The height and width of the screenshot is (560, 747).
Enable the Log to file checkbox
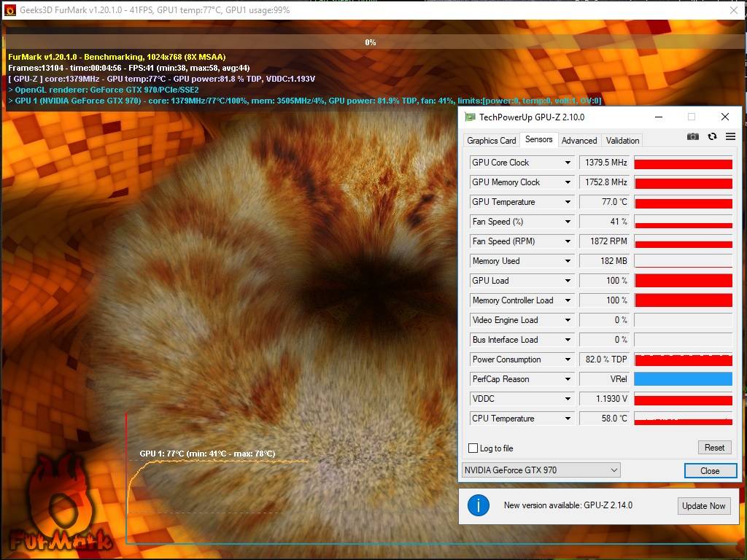(473, 448)
